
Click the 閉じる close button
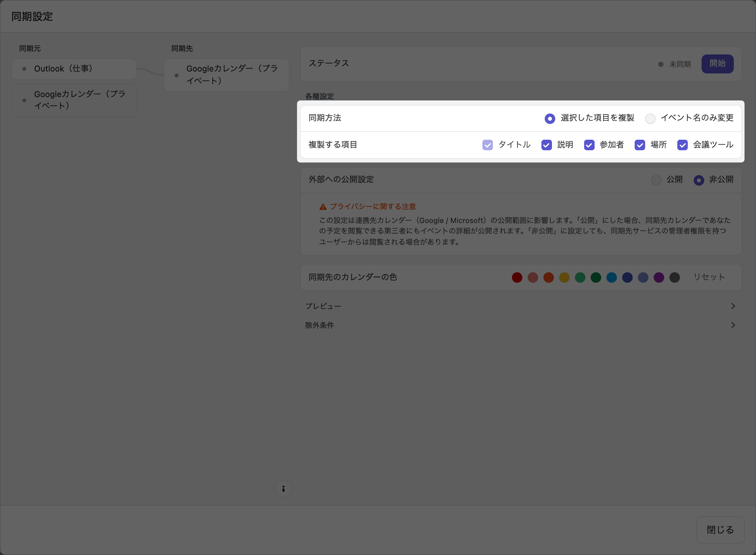tap(720, 530)
